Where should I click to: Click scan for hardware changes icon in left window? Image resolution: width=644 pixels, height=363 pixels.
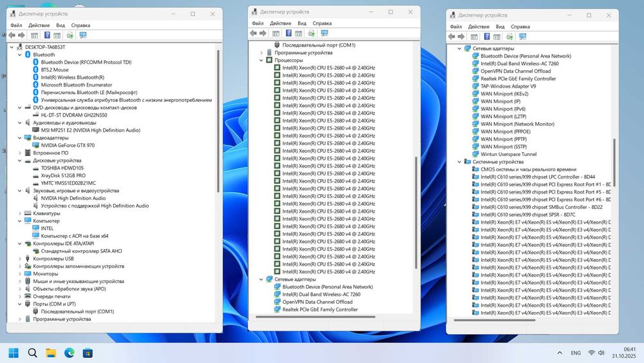click(70, 35)
